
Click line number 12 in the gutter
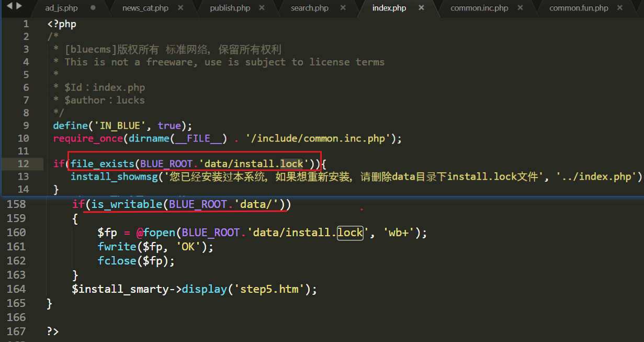coord(24,164)
